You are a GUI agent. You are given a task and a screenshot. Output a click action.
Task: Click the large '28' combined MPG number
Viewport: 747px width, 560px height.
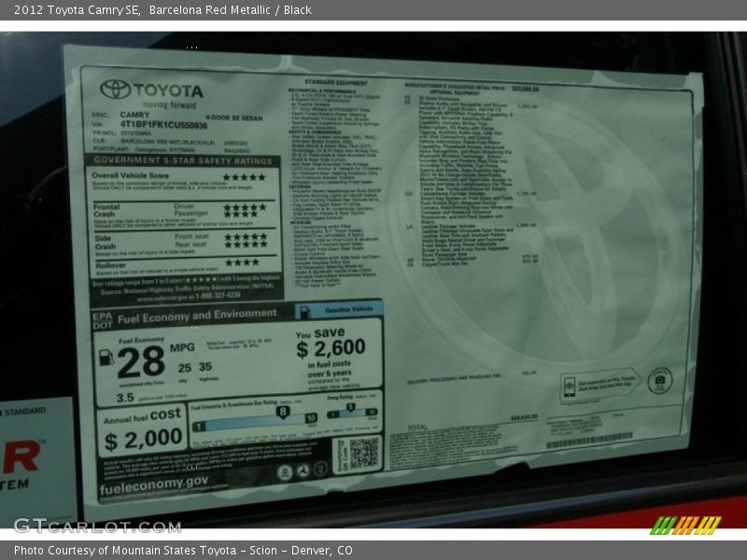141,362
